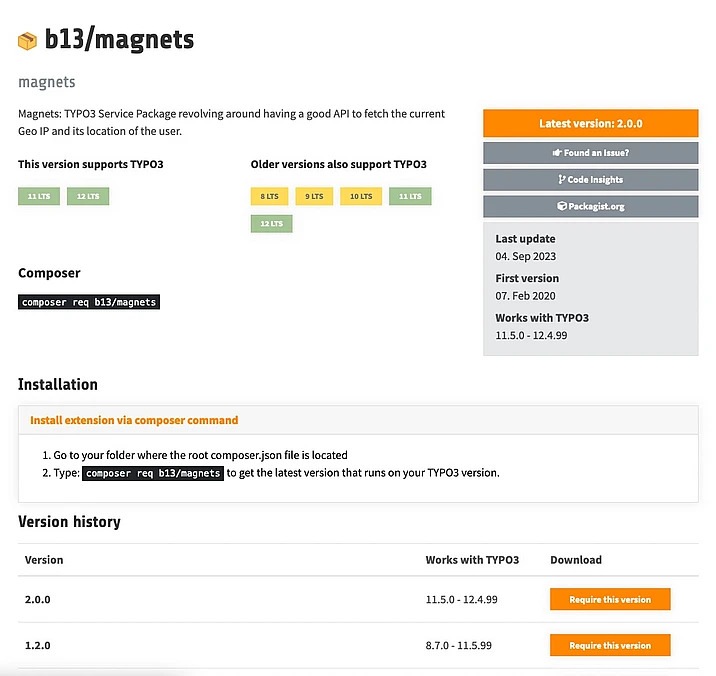Require version 2.0.0 from the version history
The image size is (716, 676).
[x=610, y=600]
